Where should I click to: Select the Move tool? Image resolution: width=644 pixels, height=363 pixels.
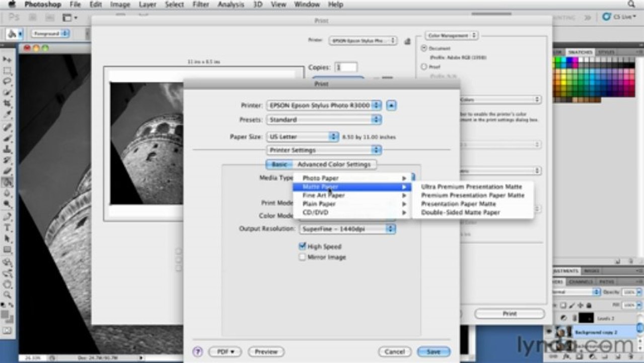(8, 59)
